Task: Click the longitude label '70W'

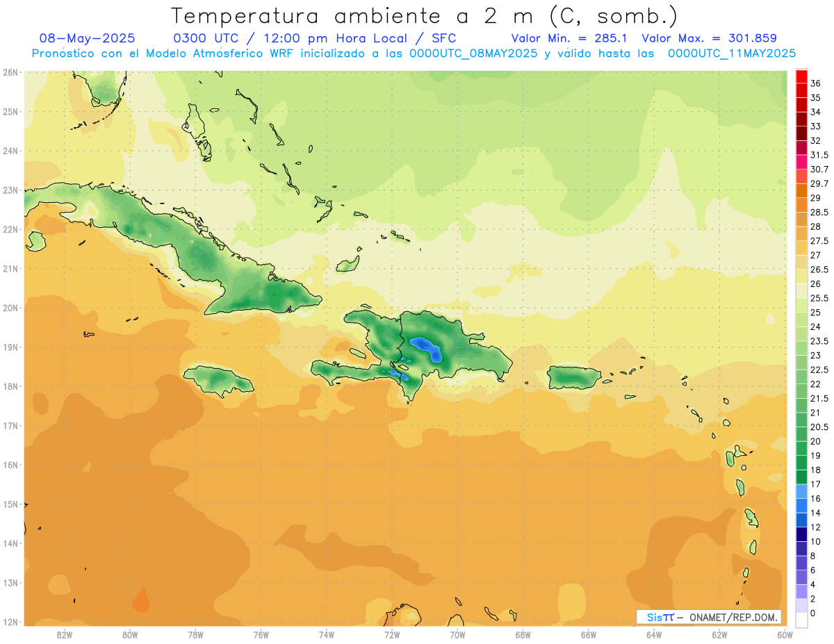Action: pyautogui.click(x=457, y=635)
